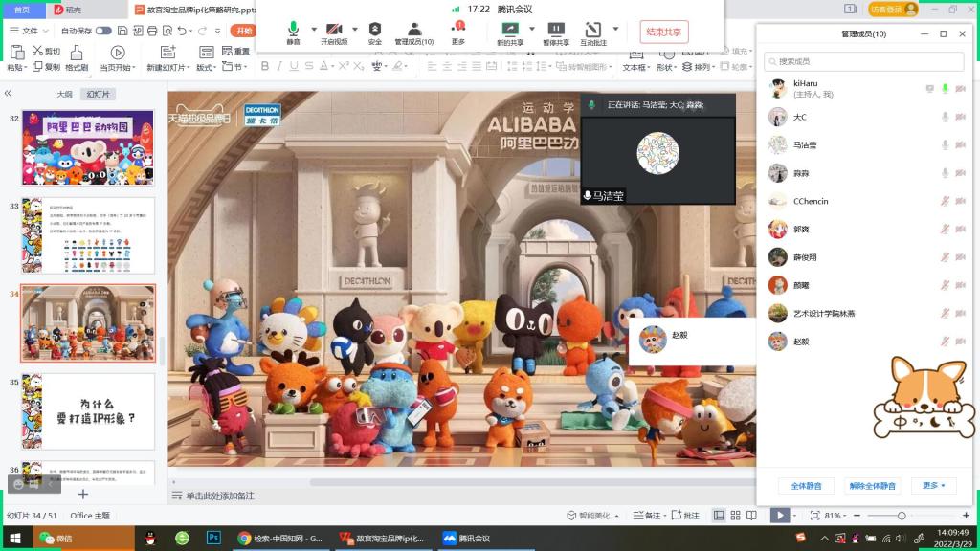Click the Paste button
The image size is (980, 551).
[17, 58]
